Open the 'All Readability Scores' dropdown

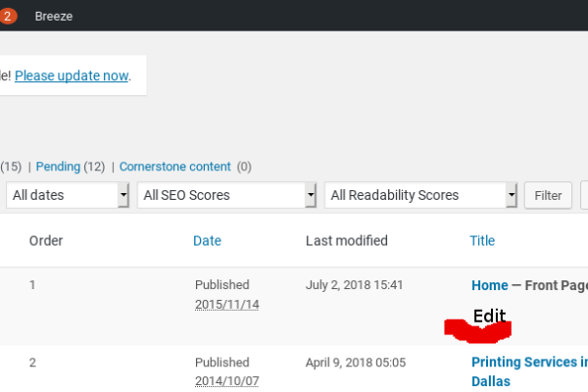(420, 195)
